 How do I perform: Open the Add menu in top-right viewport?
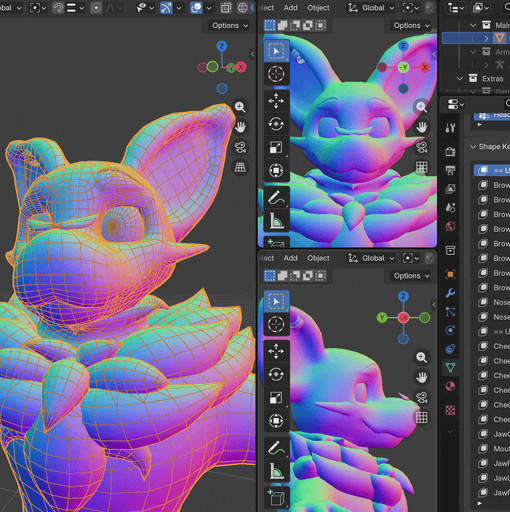tap(290, 8)
